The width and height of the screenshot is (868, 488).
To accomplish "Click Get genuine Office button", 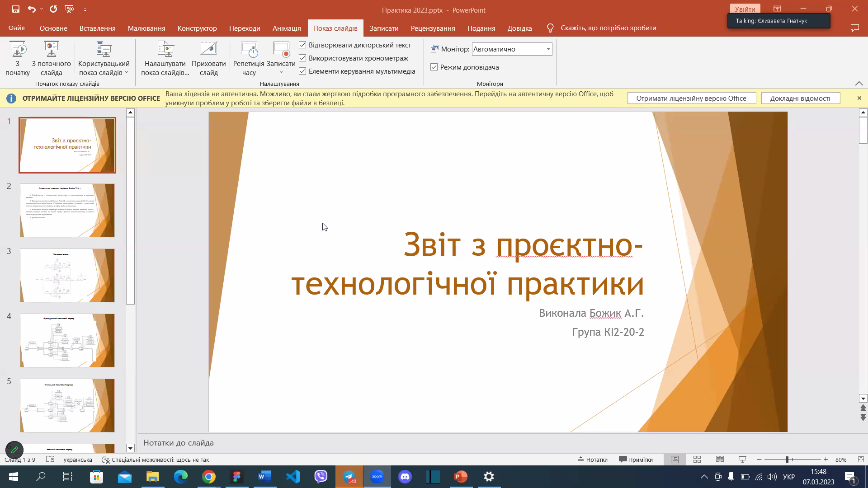I will (691, 99).
